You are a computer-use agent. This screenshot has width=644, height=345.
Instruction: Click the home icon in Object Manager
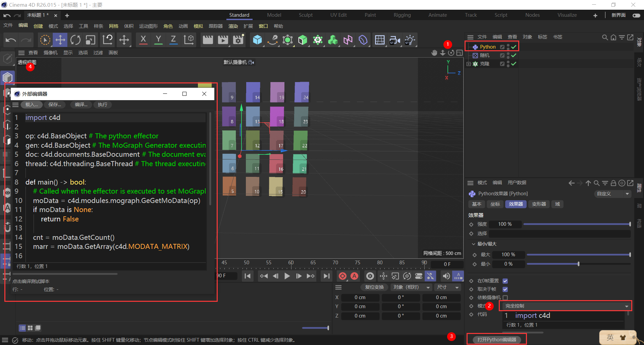613,37
